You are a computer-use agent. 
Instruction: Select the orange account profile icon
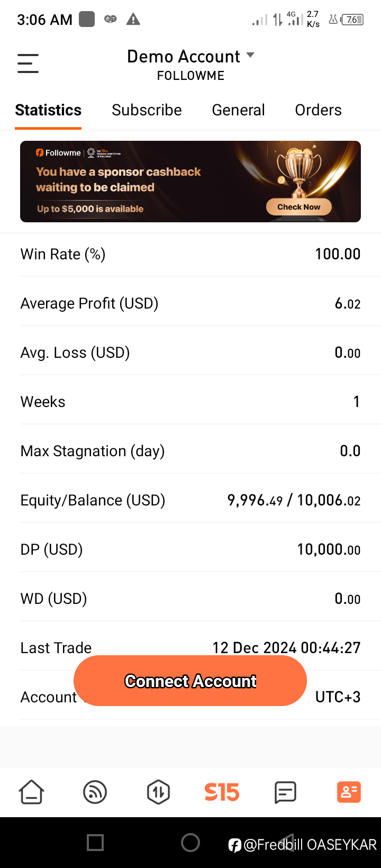[349, 792]
